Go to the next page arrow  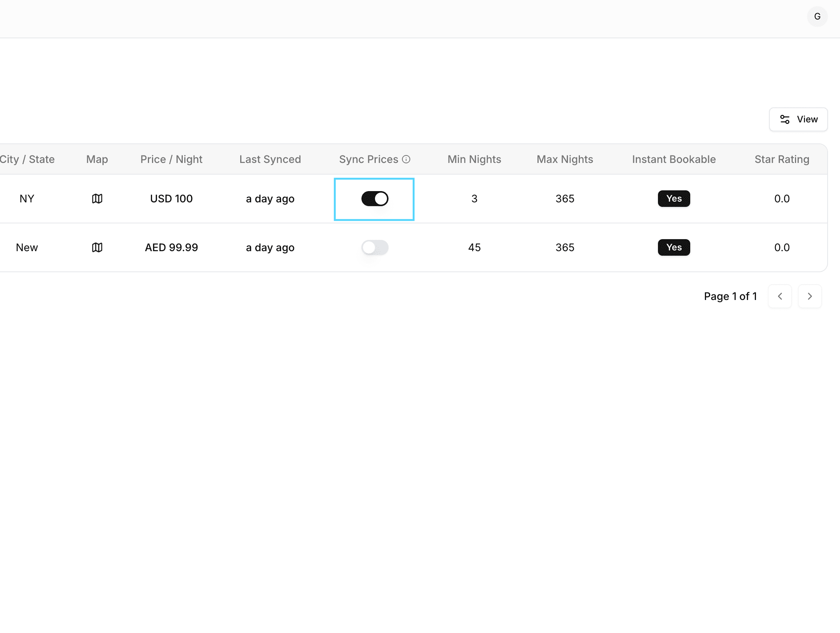(x=810, y=296)
